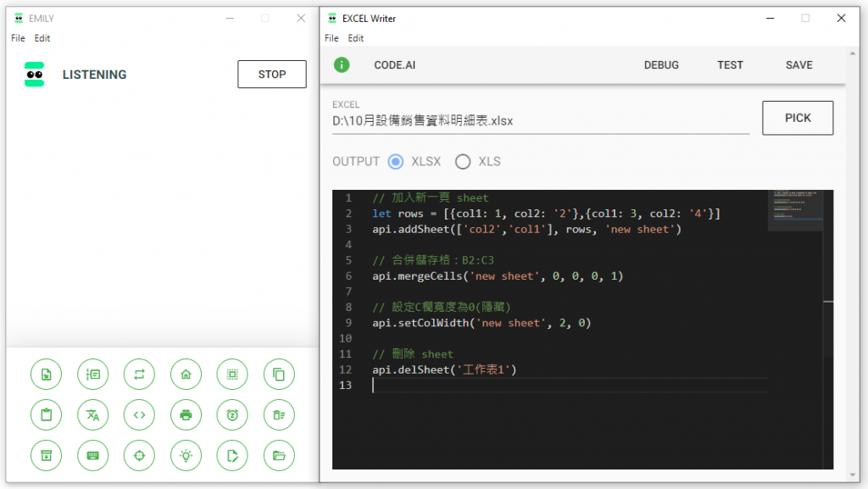Click the 'api.addSheet' code line
The image size is (868, 489).
(x=526, y=229)
